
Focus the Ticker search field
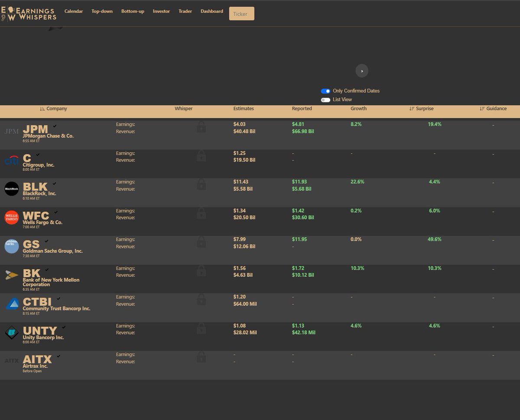click(x=242, y=13)
